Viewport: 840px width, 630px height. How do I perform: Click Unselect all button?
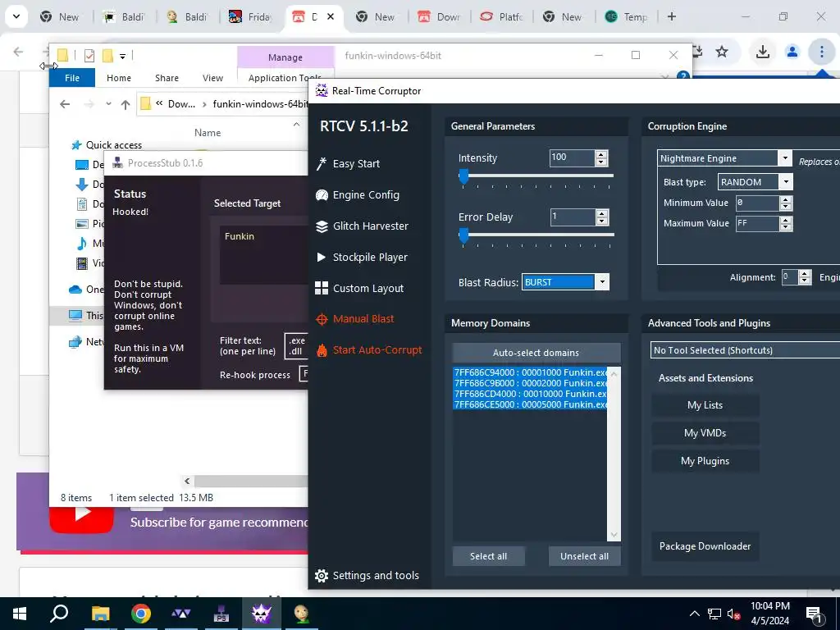point(584,556)
